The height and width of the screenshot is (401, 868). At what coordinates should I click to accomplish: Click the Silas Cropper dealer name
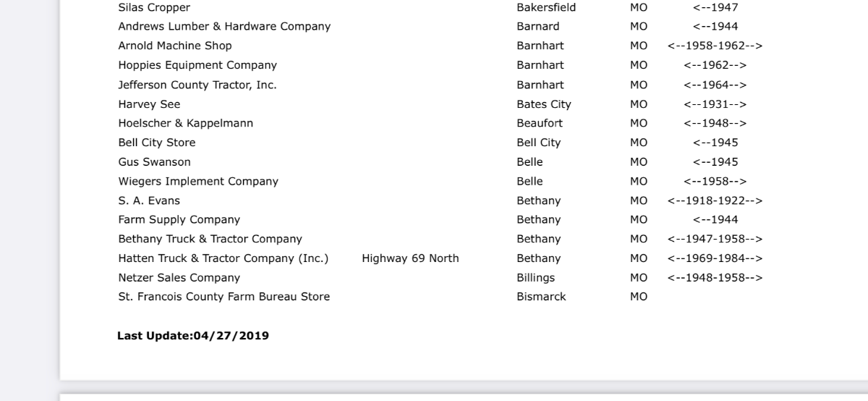[154, 7]
